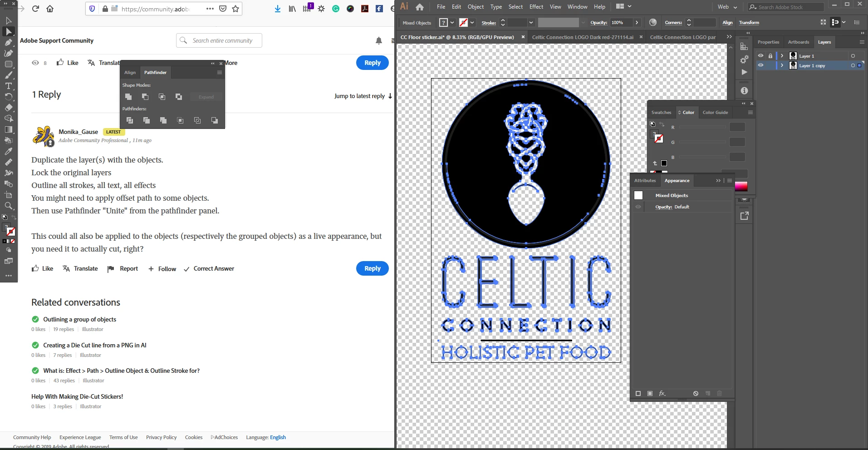Screen dimensions: 868x450
Task: Click Minus Front shape mode in Pathfinder
Action: (x=145, y=97)
